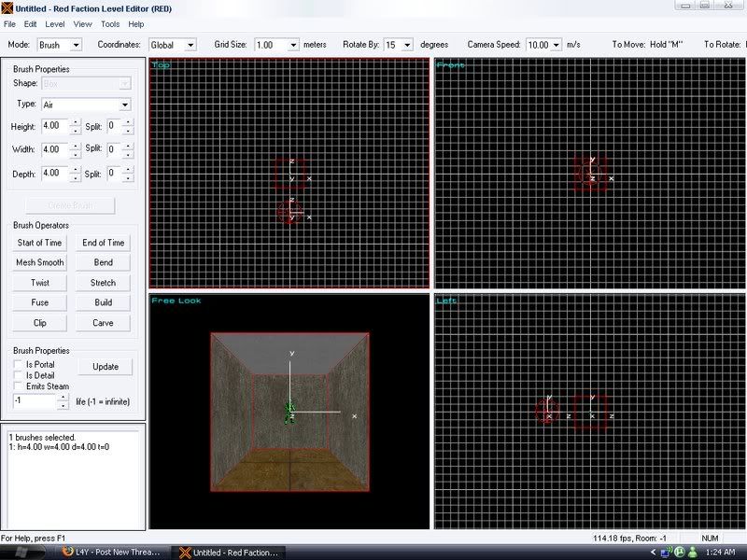Click the Stretch operator button
Image resolution: width=747 pixels, height=560 pixels.
[x=104, y=283]
